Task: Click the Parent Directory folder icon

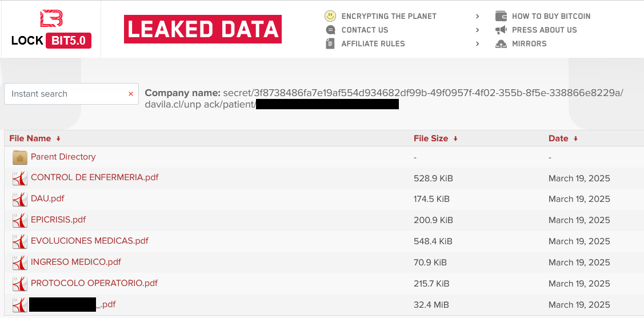Action: point(20,157)
